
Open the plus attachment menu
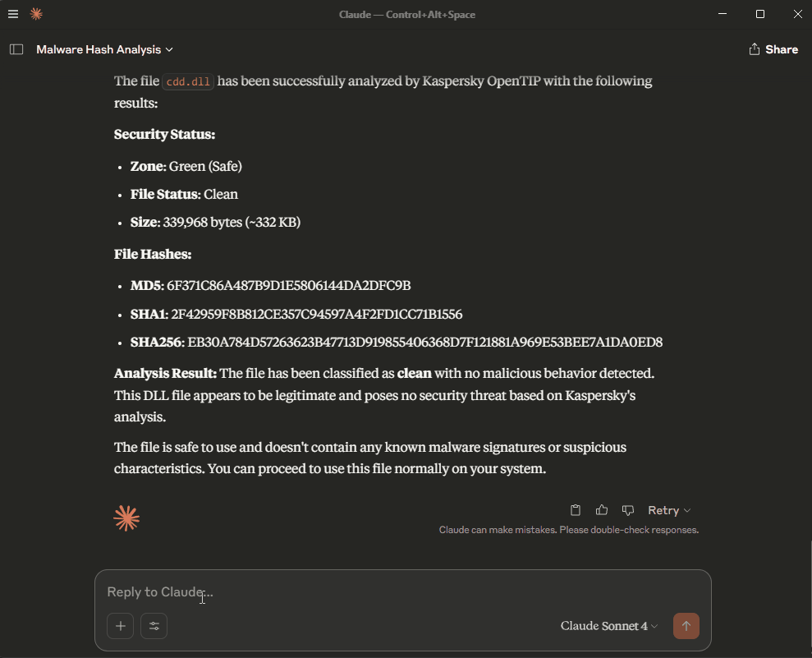pos(120,626)
